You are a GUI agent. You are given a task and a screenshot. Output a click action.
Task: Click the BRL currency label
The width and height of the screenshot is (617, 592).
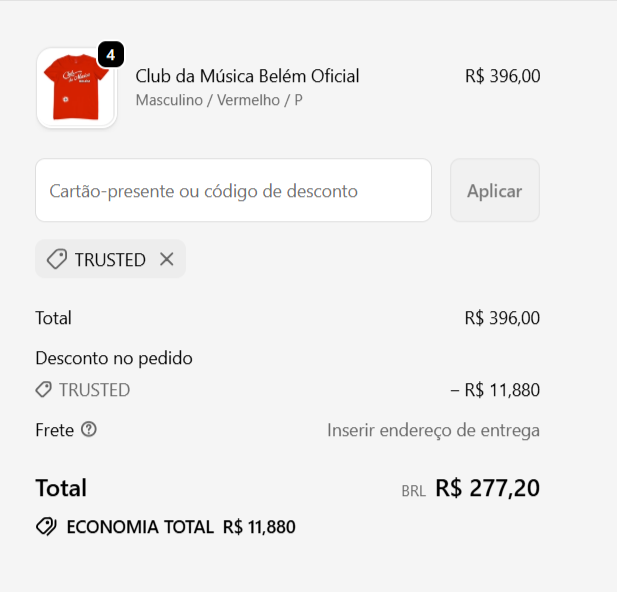[413, 491]
